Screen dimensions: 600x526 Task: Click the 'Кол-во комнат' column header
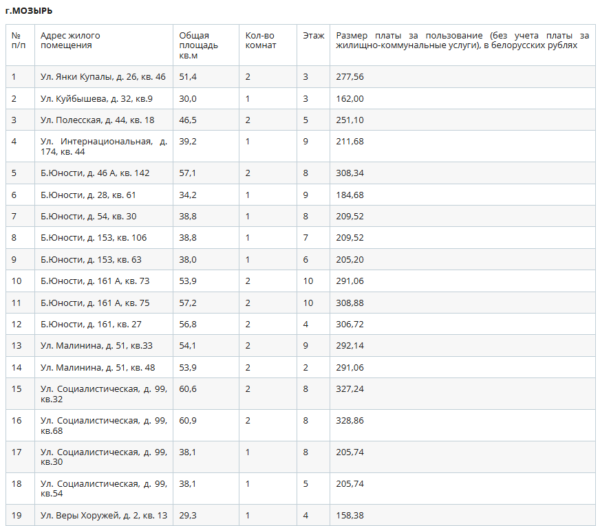[x=260, y=40]
